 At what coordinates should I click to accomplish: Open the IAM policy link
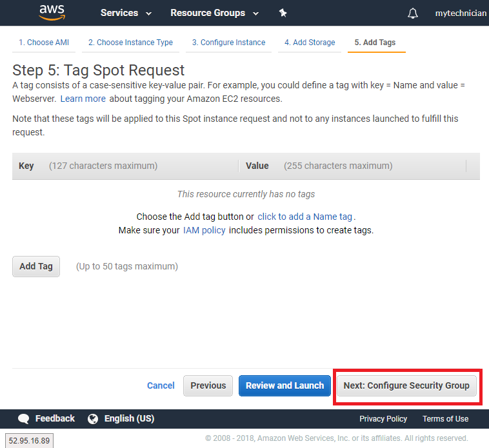204,230
